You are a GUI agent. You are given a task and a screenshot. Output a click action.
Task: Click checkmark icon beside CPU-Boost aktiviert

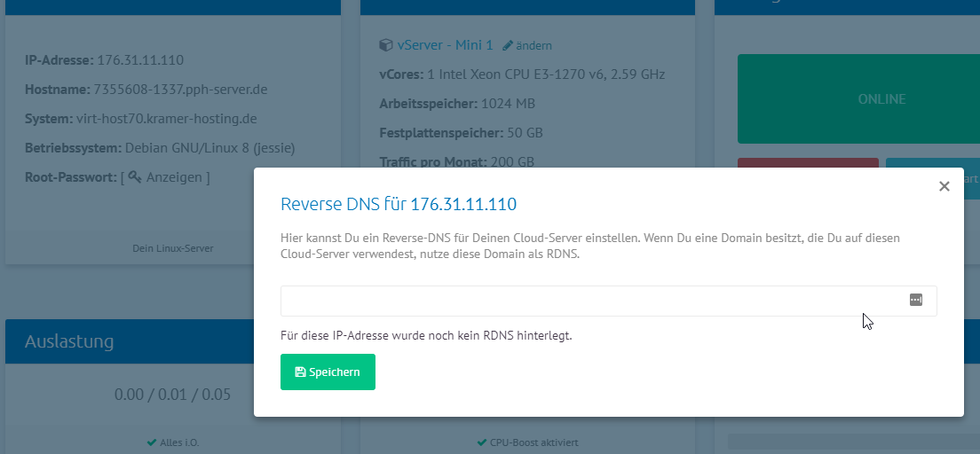click(x=481, y=442)
